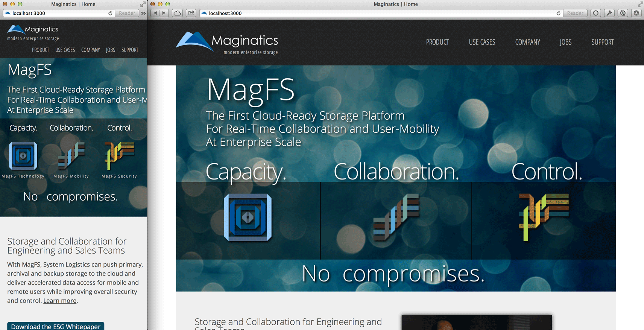This screenshot has width=644, height=330.
Task: Reload page in right window address bar
Action: (559, 13)
